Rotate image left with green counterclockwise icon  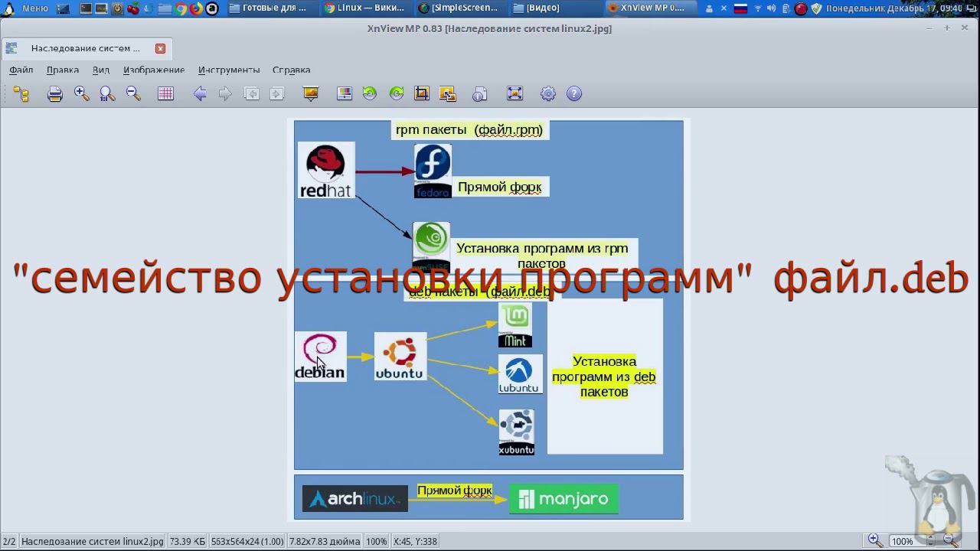tap(370, 94)
